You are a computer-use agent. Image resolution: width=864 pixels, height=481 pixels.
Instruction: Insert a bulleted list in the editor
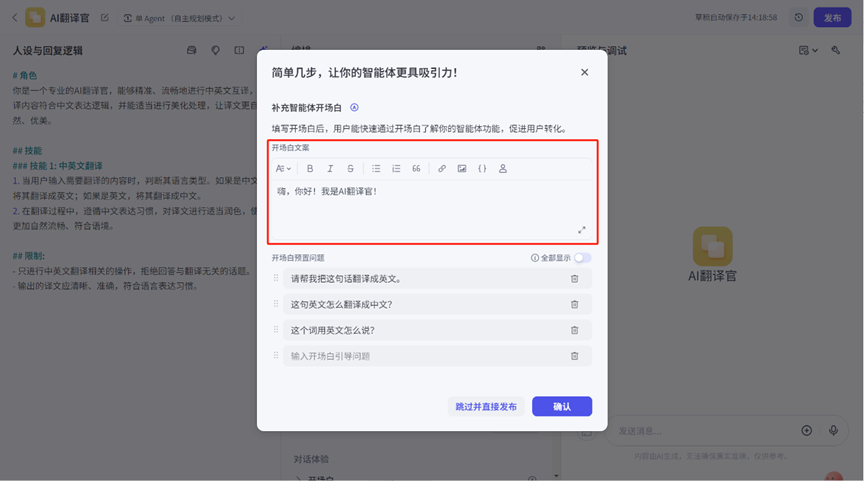(376, 169)
